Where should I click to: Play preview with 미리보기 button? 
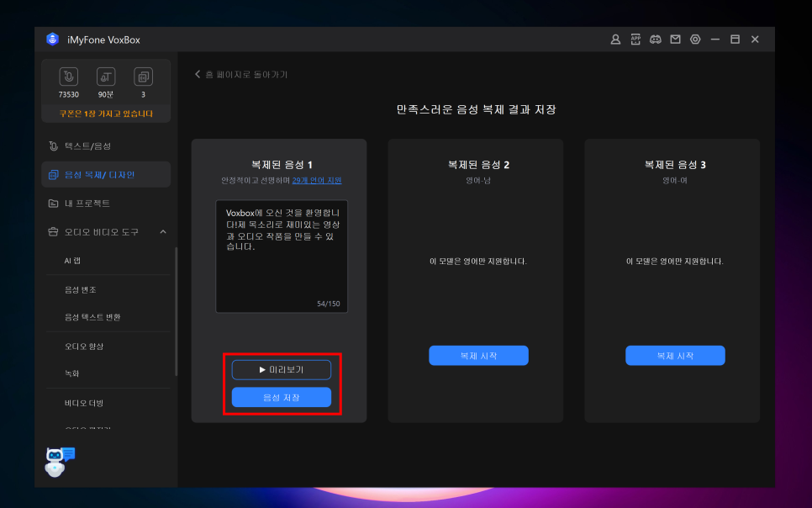click(282, 369)
